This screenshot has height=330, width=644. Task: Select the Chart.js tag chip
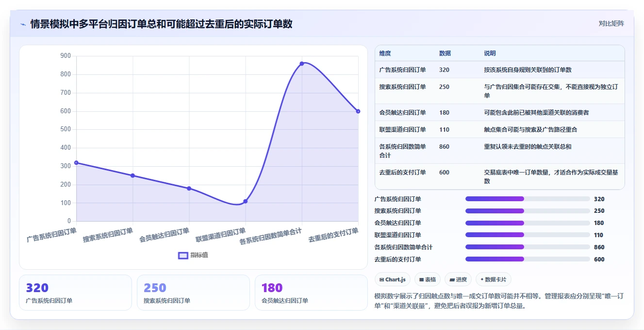pos(393,279)
